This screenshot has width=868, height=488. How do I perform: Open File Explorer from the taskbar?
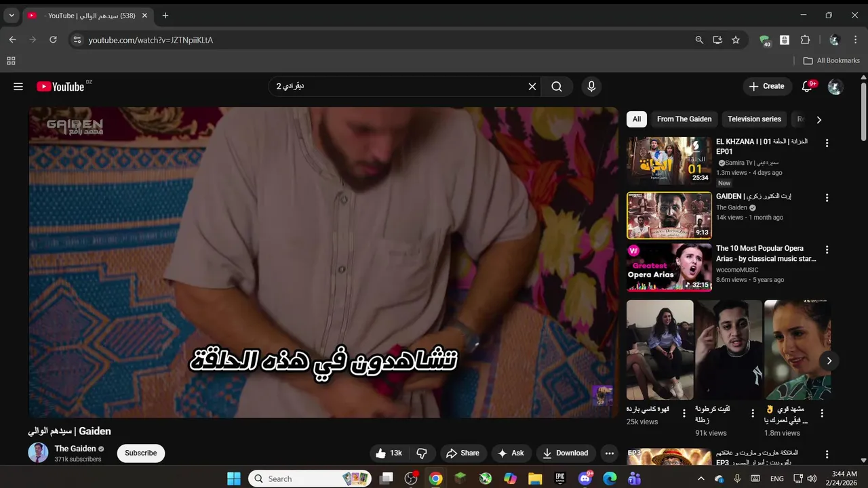pos(535,479)
